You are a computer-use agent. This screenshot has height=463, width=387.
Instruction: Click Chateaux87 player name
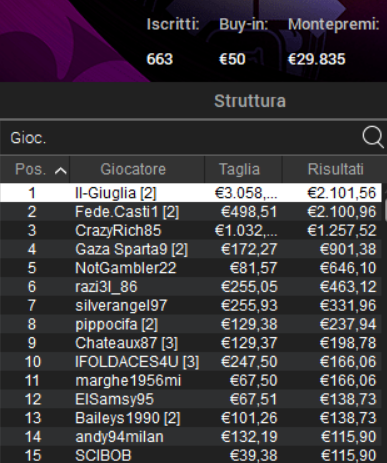(x=116, y=343)
